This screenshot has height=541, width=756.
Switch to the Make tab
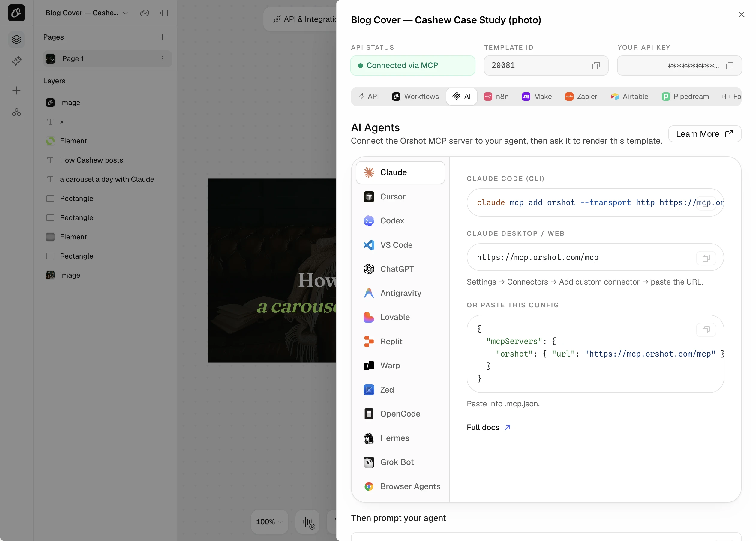click(536, 97)
